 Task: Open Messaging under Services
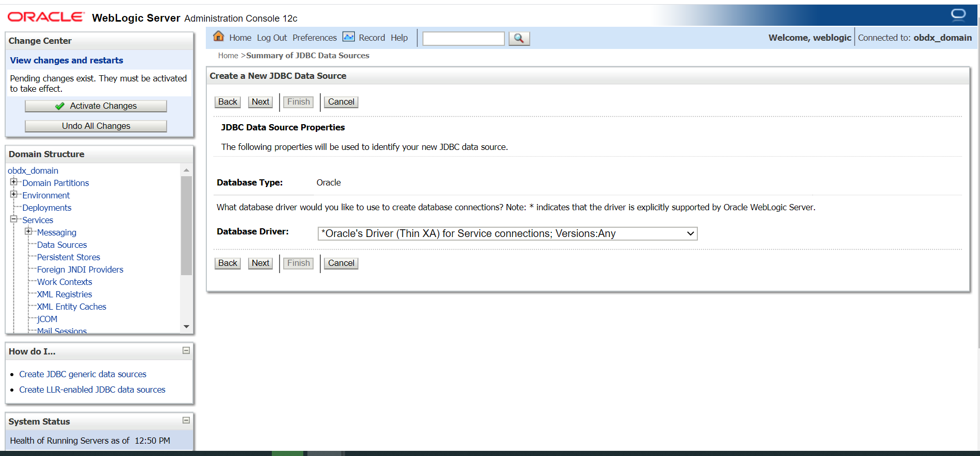click(x=57, y=232)
